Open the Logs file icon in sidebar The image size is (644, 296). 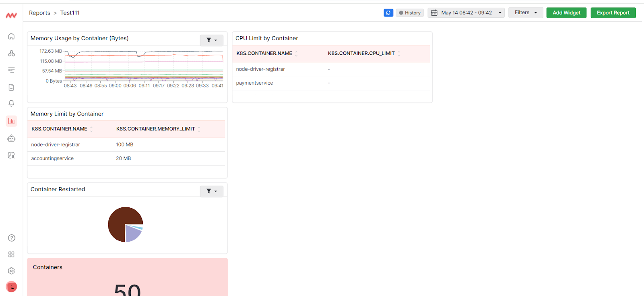coord(11,87)
